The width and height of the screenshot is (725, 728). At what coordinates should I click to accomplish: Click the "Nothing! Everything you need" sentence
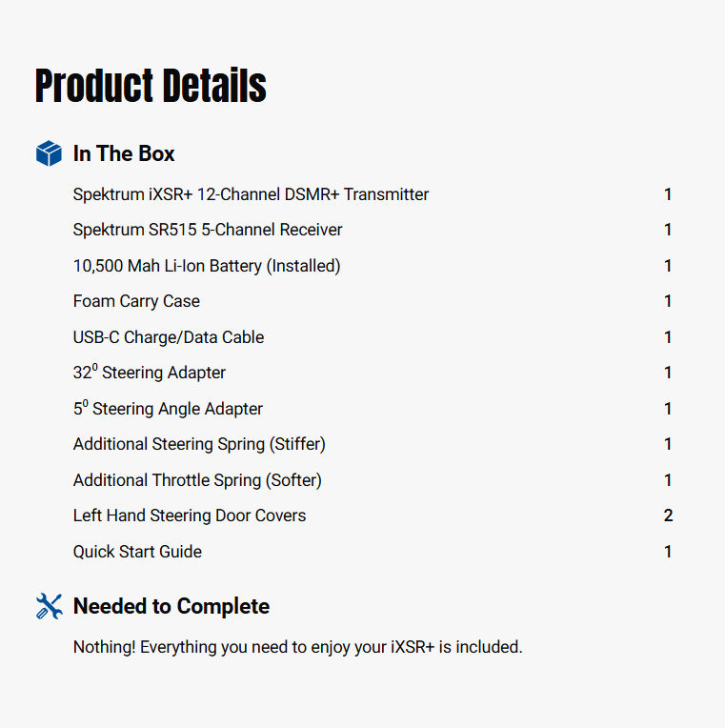(x=298, y=647)
